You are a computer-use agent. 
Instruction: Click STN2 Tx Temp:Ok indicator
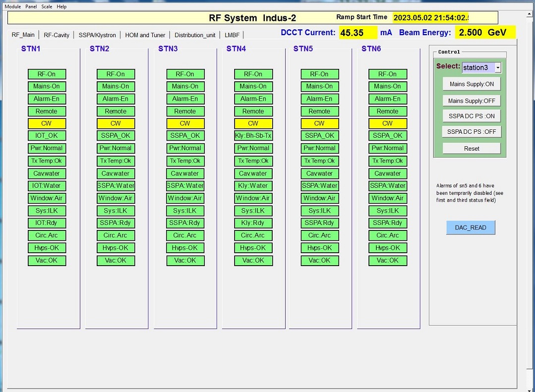[x=116, y=161]
